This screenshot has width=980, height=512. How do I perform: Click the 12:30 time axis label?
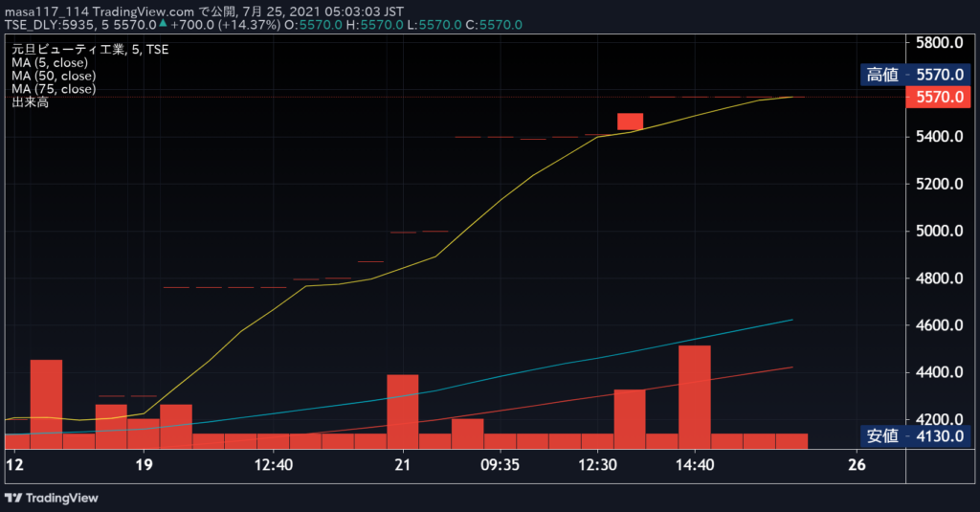pyautogui.click(x=597, y=464)
